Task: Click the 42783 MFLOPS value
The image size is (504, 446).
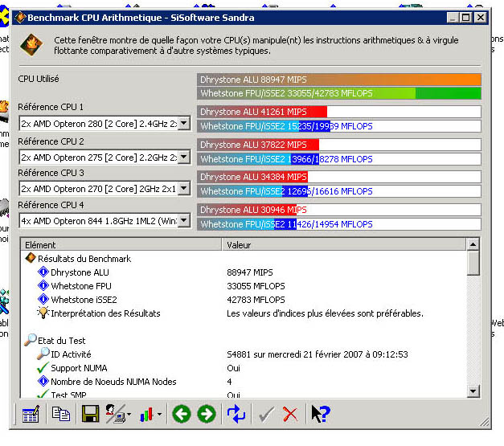Action: tap(256, 300)
